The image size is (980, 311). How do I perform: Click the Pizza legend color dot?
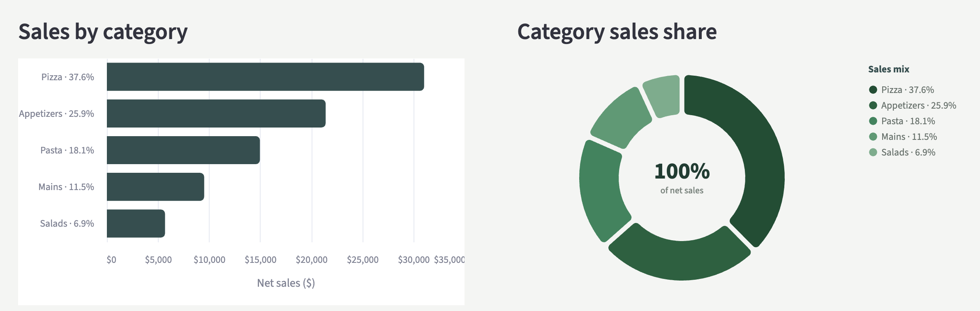pyautogui.click(x=873, y=90)
